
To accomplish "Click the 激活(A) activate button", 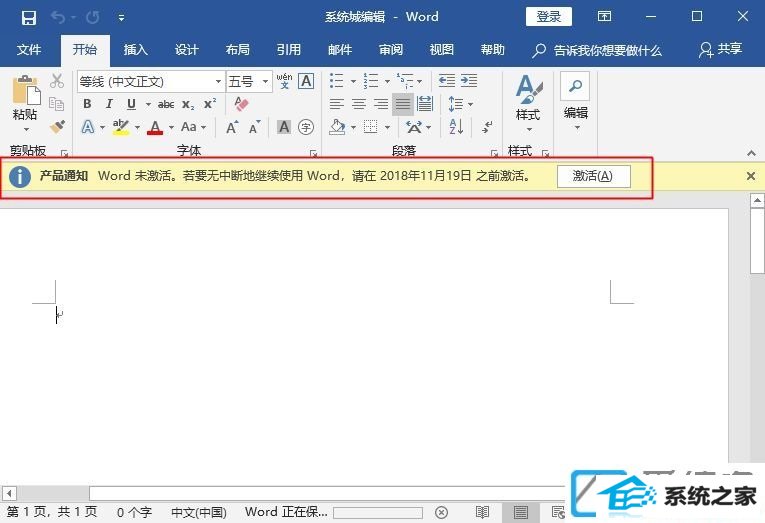I will click(593, 176).
